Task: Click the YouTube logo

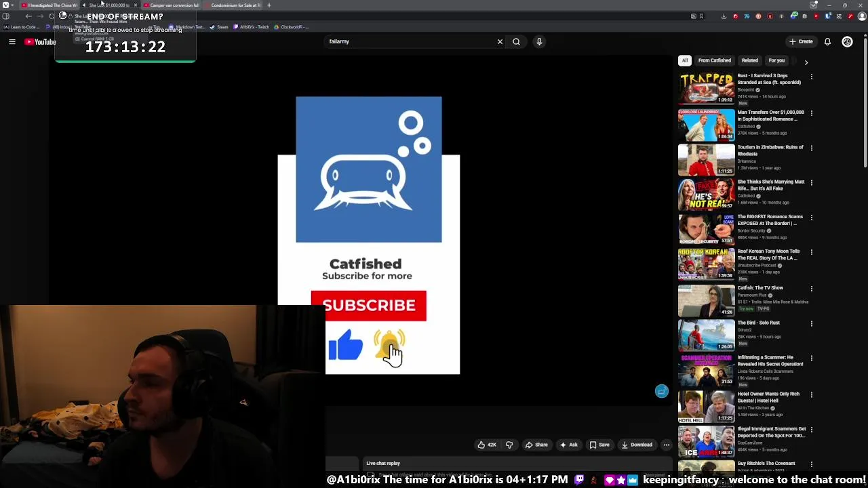Action: pos(40,42)
